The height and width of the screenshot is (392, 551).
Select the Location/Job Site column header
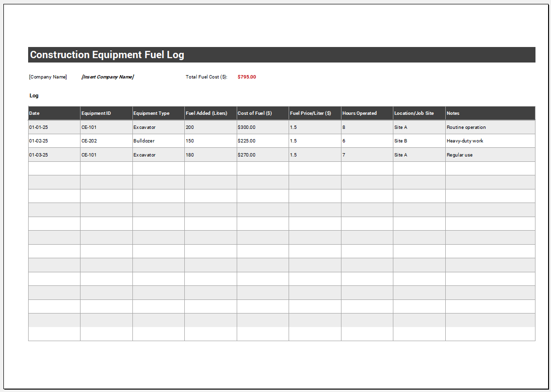[x=415, y=113]
